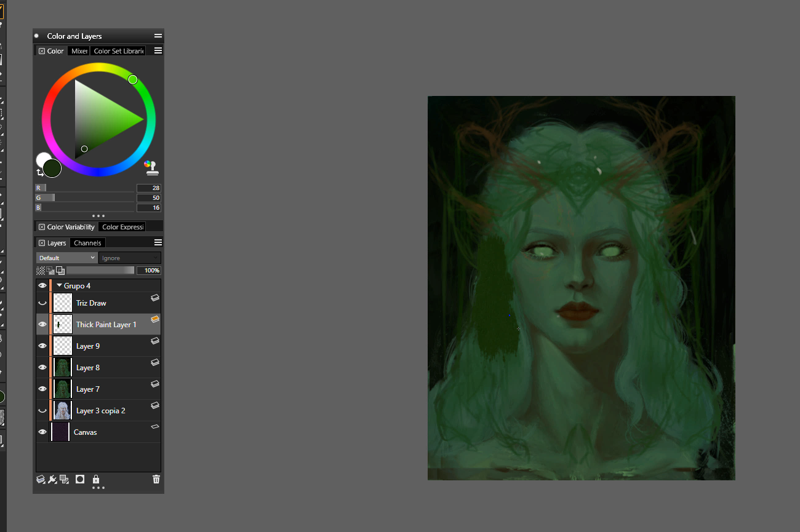800x532 pixels.
Task: Hide Layer 7
Action: coord(42,389)
